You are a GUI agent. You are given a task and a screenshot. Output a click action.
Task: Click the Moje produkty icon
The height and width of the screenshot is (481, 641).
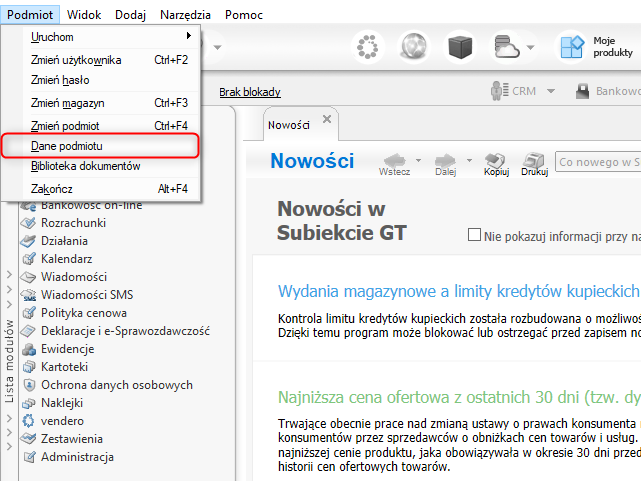571,47
